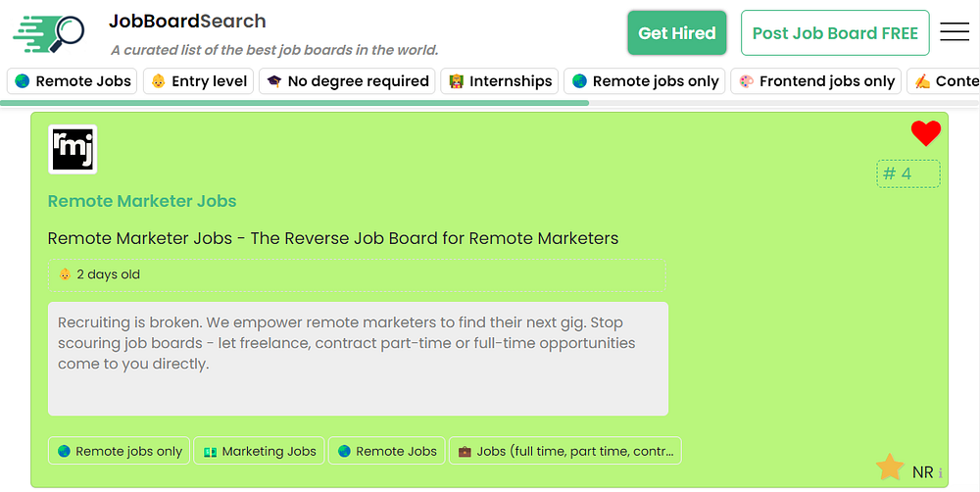This screenshot has height=492, width=980.
Task: Click the info icon beside NR
Action: pos(941,473)
